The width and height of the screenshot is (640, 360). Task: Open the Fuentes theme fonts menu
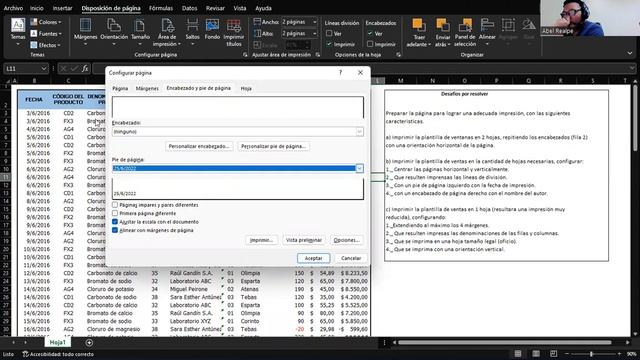[46, 33]
